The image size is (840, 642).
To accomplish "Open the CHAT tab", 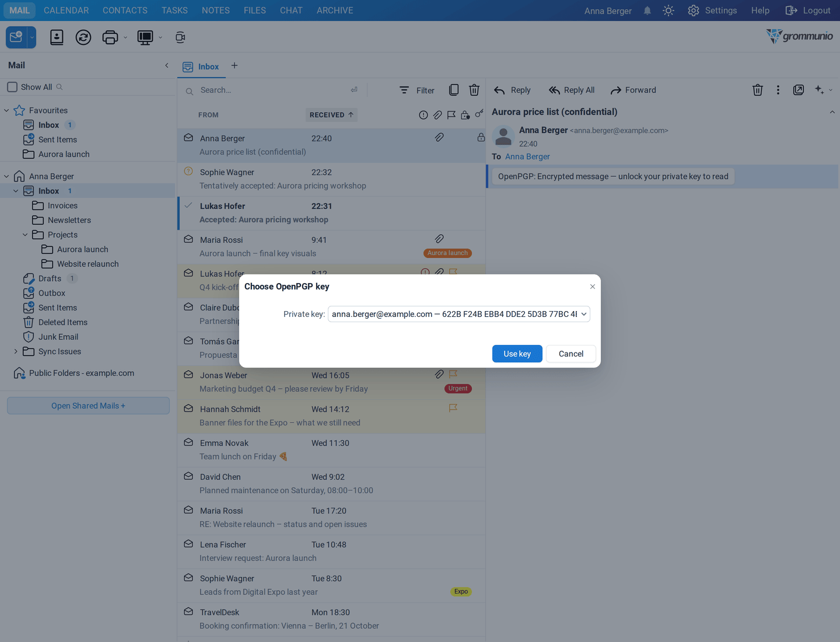I will [291, 11].
